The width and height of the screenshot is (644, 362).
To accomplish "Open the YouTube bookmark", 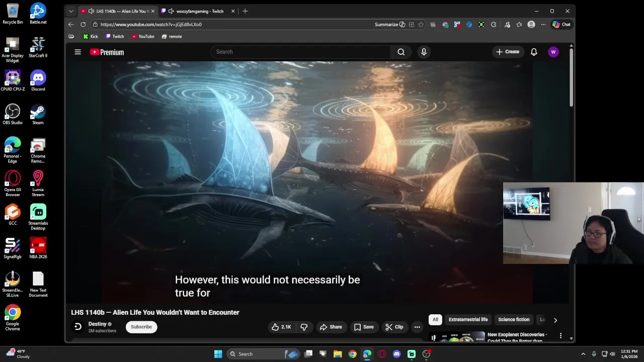I will pos(143,36).
